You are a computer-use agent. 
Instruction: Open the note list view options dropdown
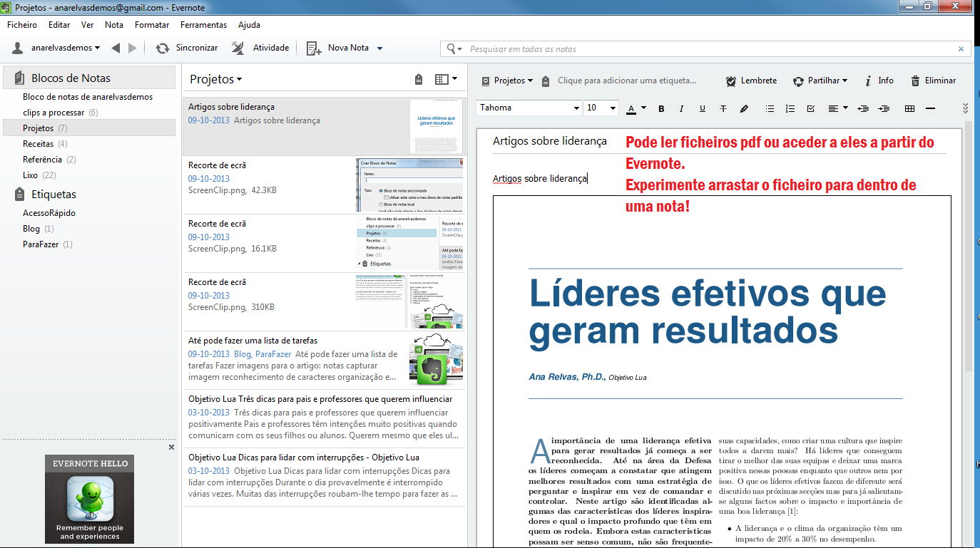(446, 79)
